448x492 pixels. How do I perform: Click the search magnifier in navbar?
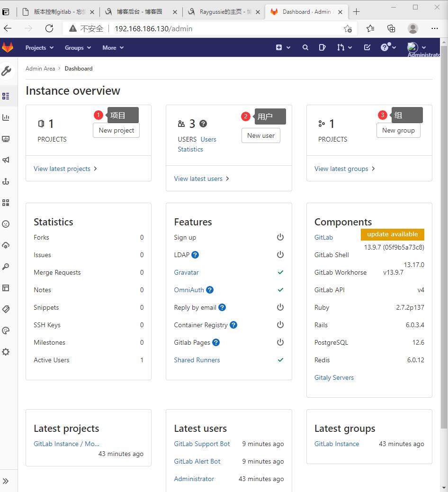click(x=305, y=47)
